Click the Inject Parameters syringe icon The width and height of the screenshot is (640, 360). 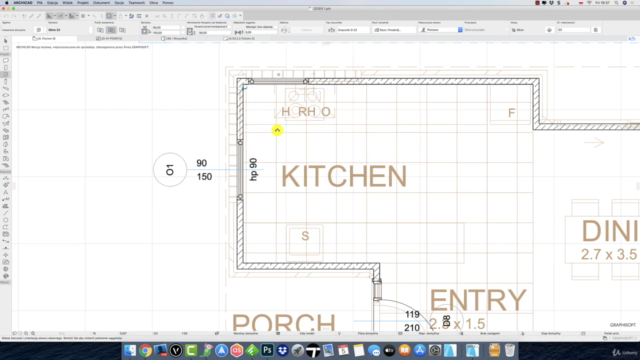(39, 16)
